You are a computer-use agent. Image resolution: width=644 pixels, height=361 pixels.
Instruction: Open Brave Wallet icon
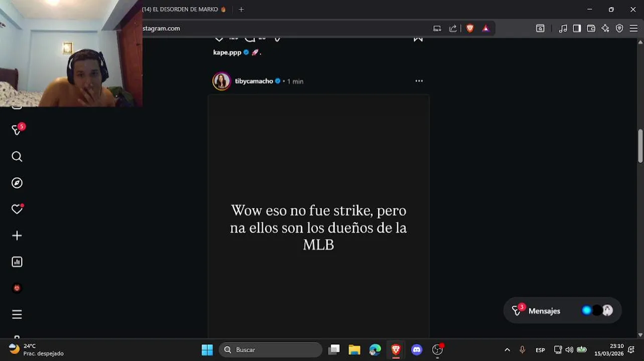tap(591, 29)
